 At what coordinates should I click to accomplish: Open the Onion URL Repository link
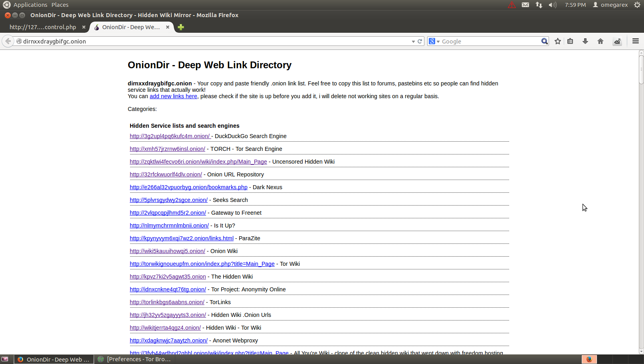pyautogui.click(x=166, y=174)
